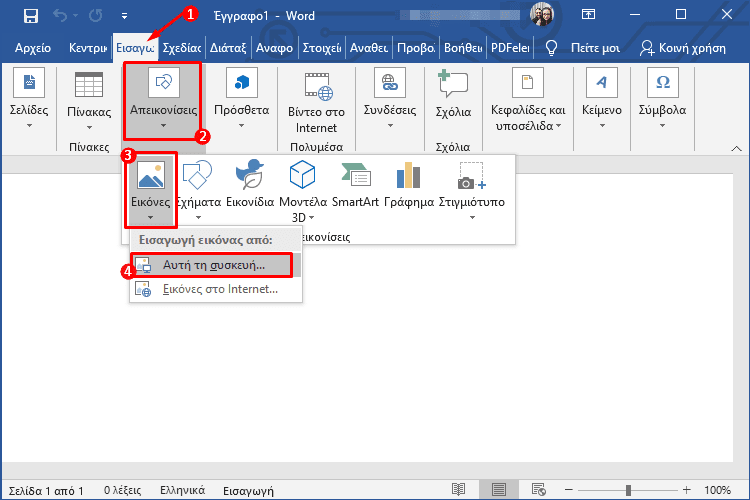Click Κοινή χρήση share button
The height and width of the screenshot is (500, 750).
click(683, 48)
